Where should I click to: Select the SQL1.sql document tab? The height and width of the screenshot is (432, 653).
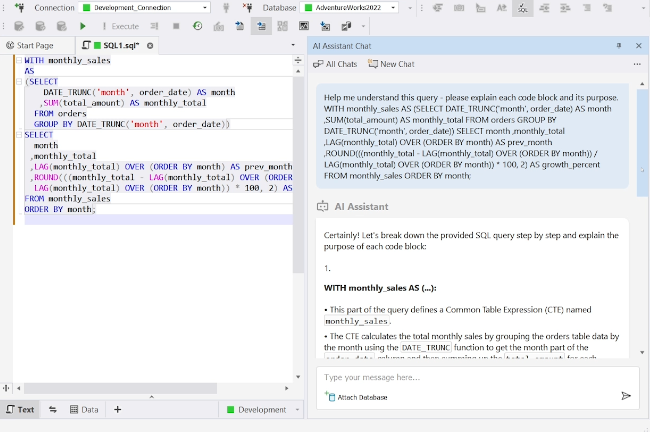tap(116, 45)
